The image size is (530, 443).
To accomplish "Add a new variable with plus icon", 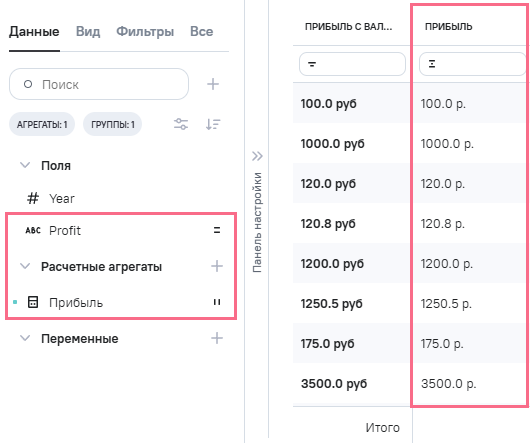I will click(x=217, y=338).
